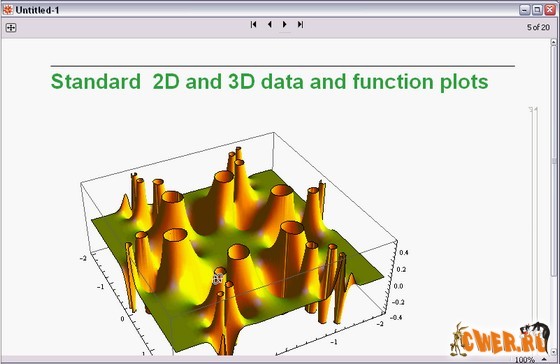Go to the first slide
This screenshot has height=364, width=560.
(x=254, y=24)
